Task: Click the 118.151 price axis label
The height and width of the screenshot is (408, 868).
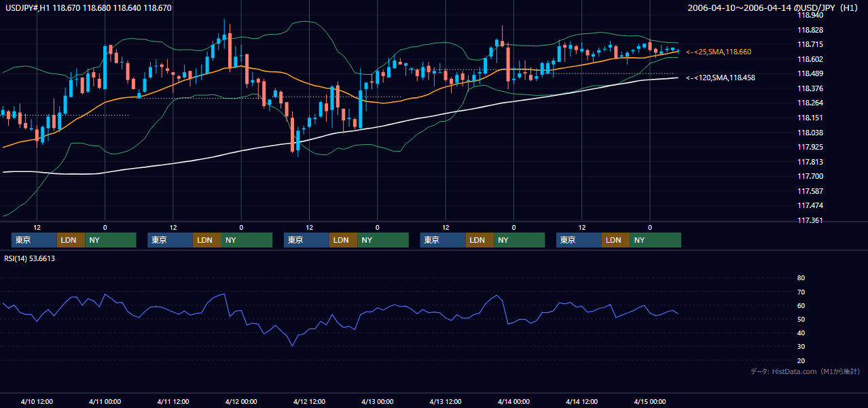Action: (x=810, y=118)
